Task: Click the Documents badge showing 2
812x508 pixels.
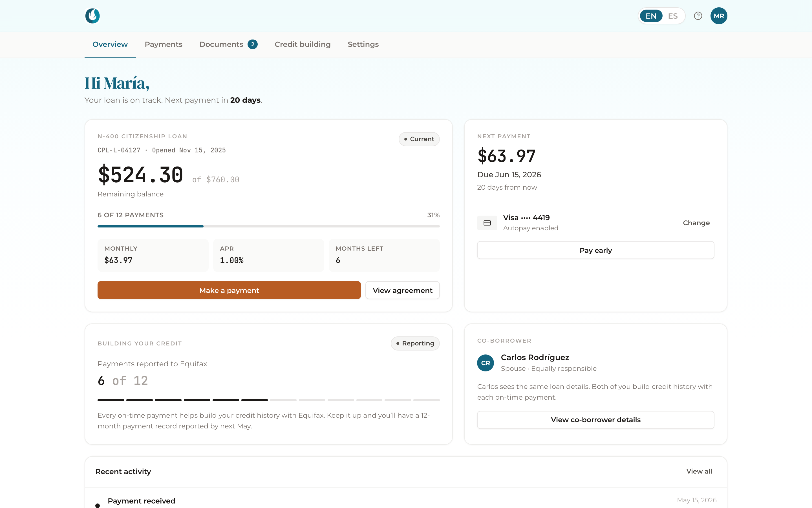Action: (x=253, y=44)
